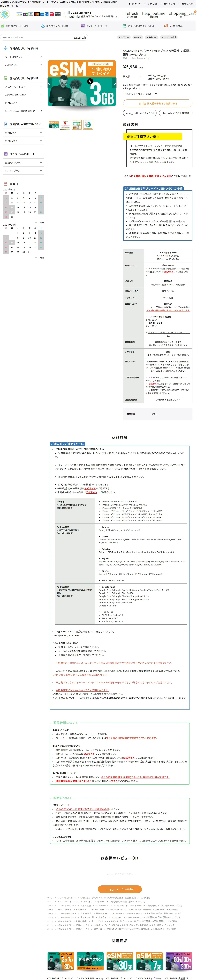Image resolution: width=197 pixels, height=980 pixels.
Task: Expand 利用日数別 under 国内向けe-SIMプリペイド
Action: click(23, 133)
